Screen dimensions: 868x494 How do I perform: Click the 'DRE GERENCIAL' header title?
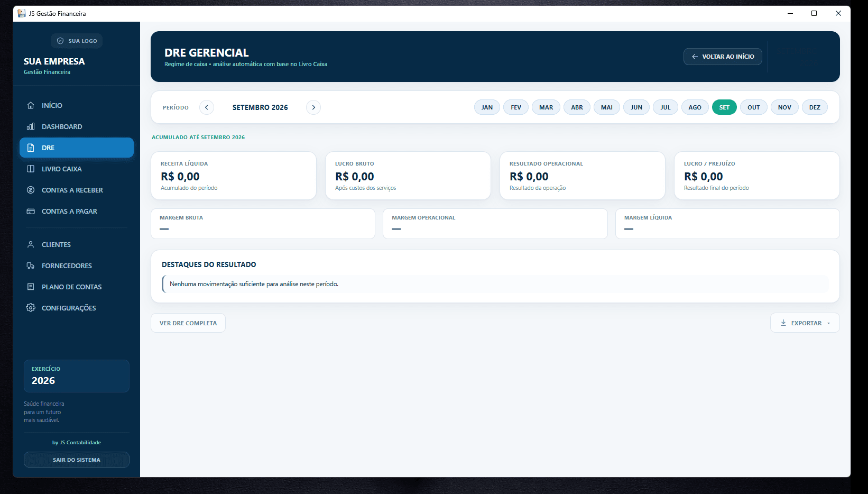coord(207,53)
